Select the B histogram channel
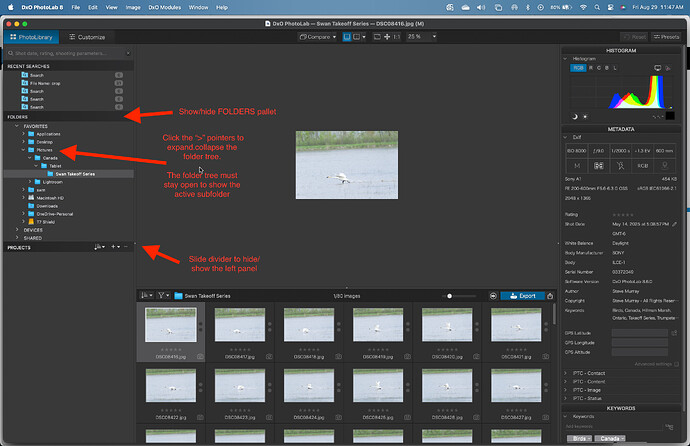Screen dimensions: 690x446 (607, 68)
